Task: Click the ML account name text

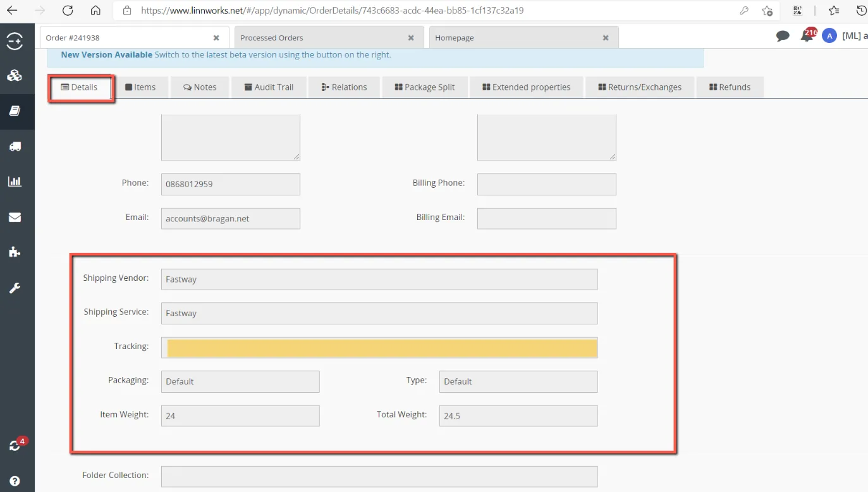Action: click(x=855, y=36)
